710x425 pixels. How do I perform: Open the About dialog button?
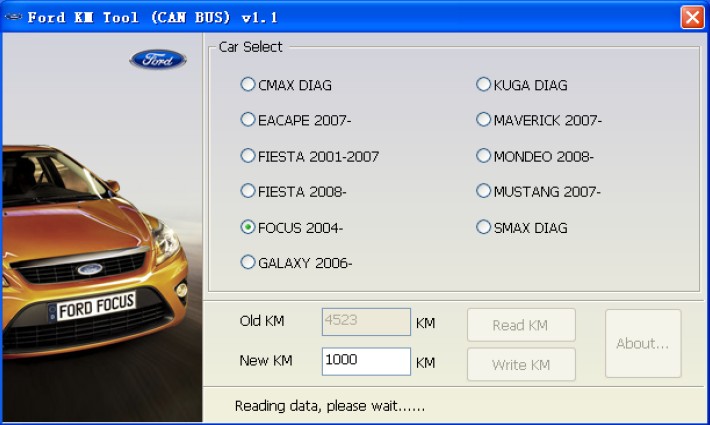pos(642,343)
